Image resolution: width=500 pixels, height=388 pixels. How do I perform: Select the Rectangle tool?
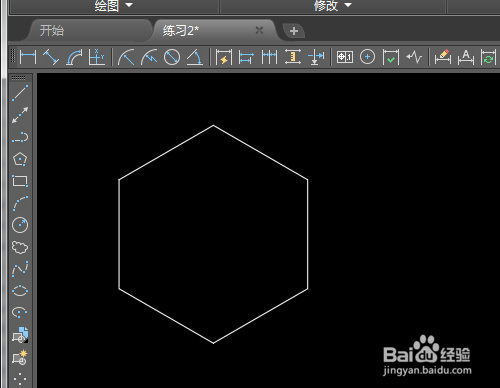tap(20, 181)
